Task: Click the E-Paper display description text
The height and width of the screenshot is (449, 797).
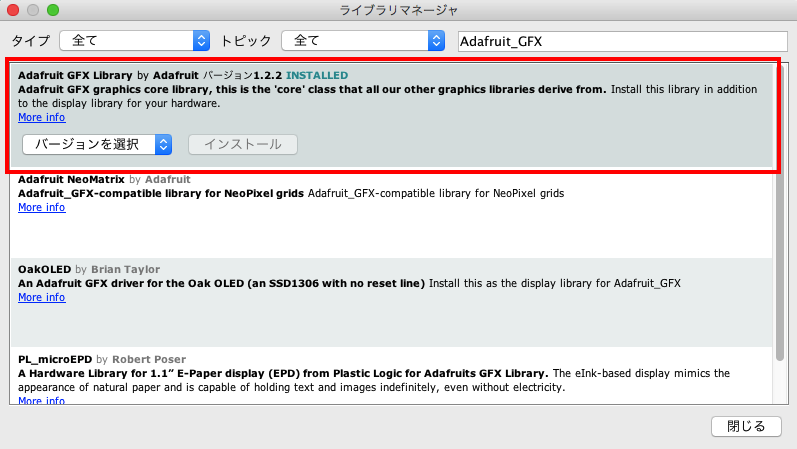Action: (374, 380)
